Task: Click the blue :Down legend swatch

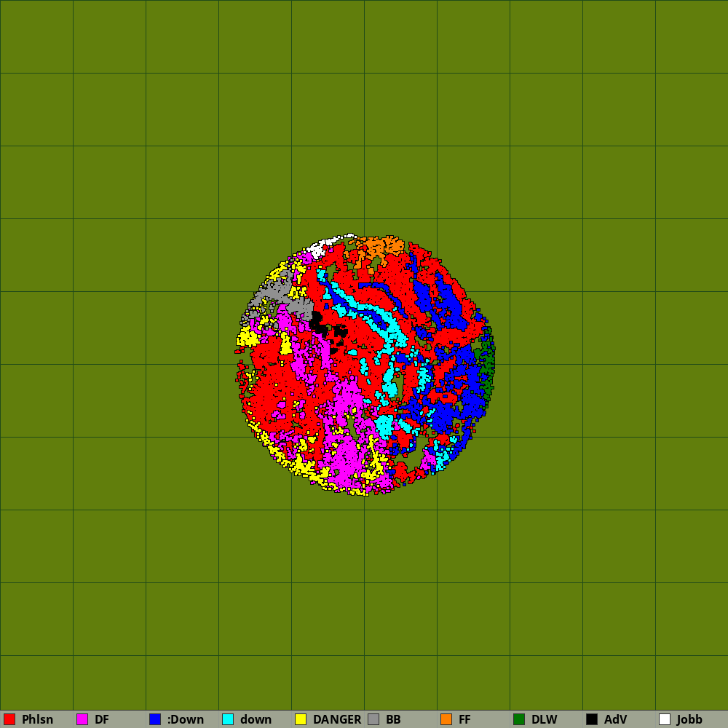Action: click(x=155, y=719)
